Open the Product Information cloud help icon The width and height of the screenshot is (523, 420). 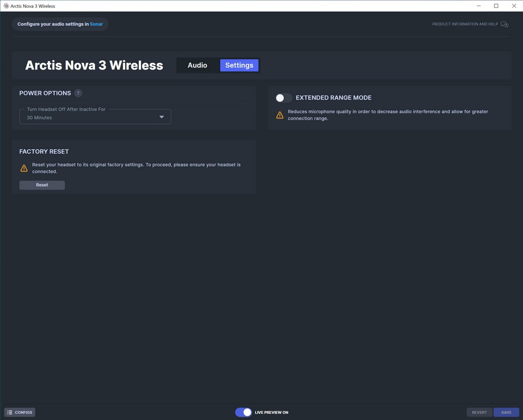505,24
